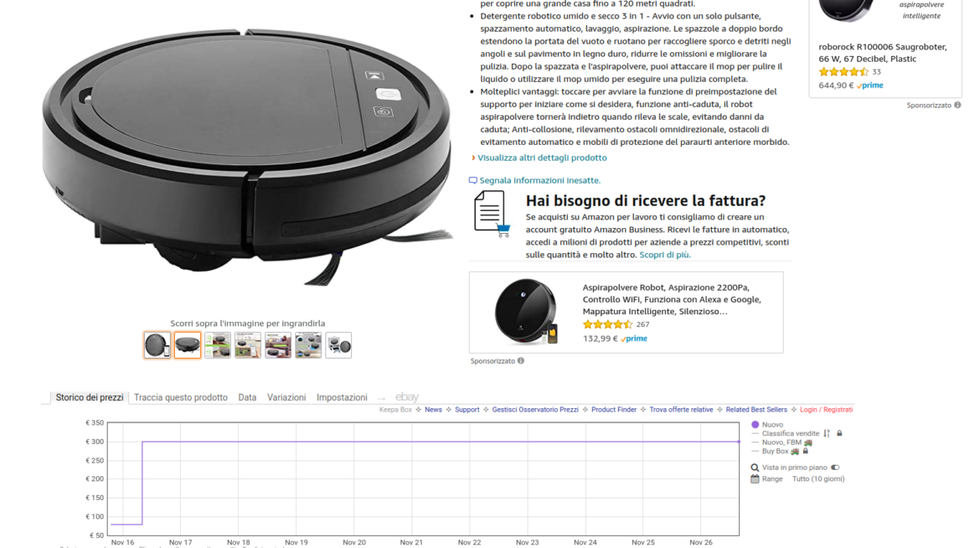Switch to Traccia questo prodotto tab

point(181,398)
